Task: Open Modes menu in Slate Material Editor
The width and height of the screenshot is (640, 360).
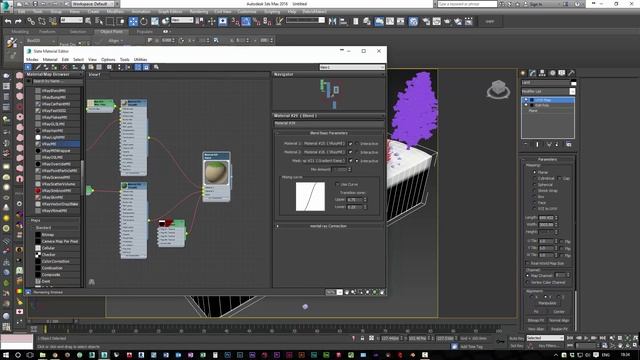Action: (32, 60)
